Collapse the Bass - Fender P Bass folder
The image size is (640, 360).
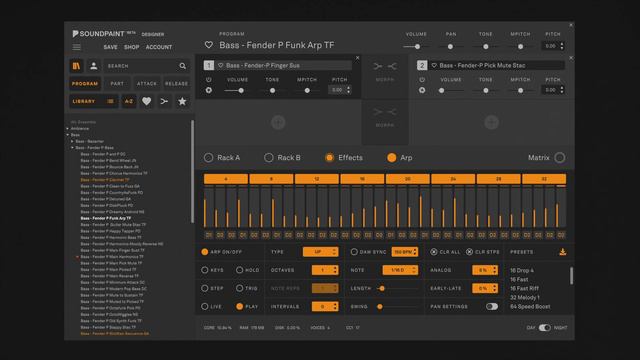pyautogui.click(x=73, y=147)
